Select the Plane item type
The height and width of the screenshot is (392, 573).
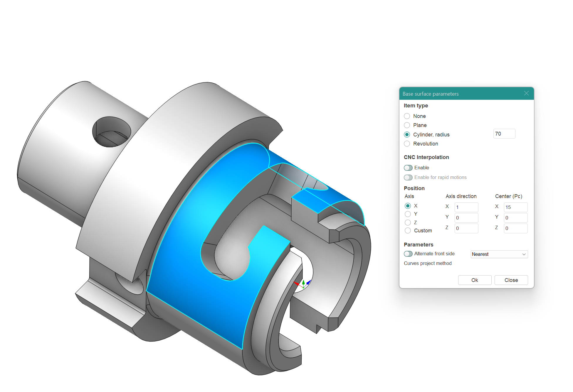click(x=407, y=125)
